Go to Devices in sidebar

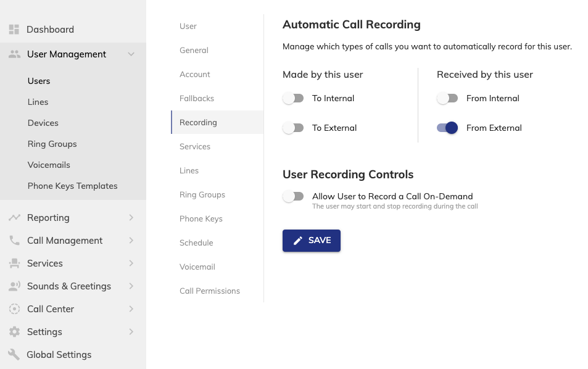click(x=43, y=123)
